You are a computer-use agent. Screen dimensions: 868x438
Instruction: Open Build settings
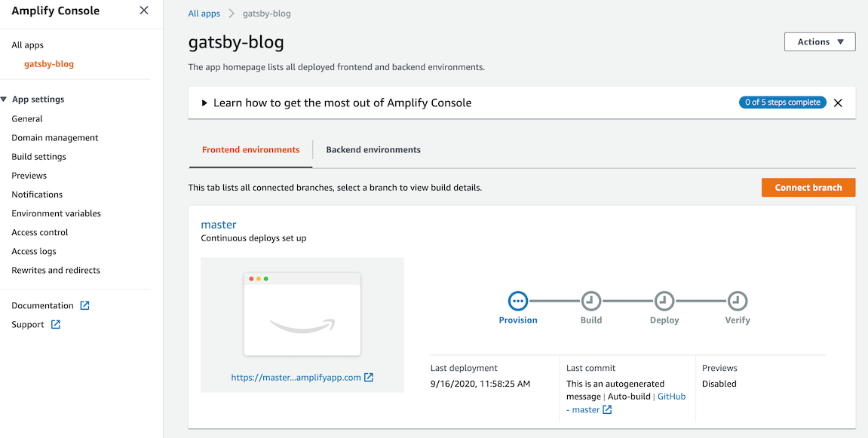[38, 157]
